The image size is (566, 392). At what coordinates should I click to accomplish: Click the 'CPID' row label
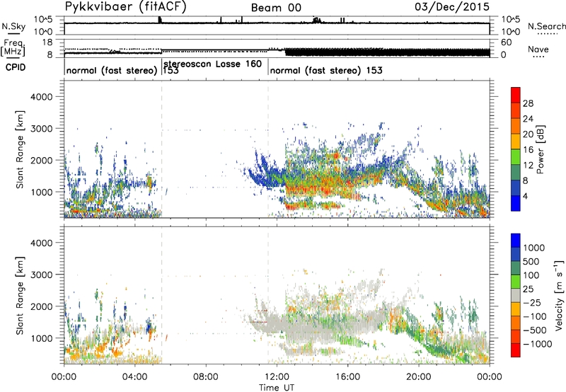tap(16, 67)
